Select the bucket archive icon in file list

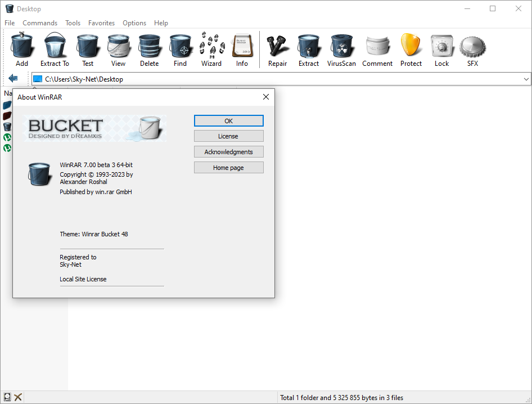(x=7, y=127)
